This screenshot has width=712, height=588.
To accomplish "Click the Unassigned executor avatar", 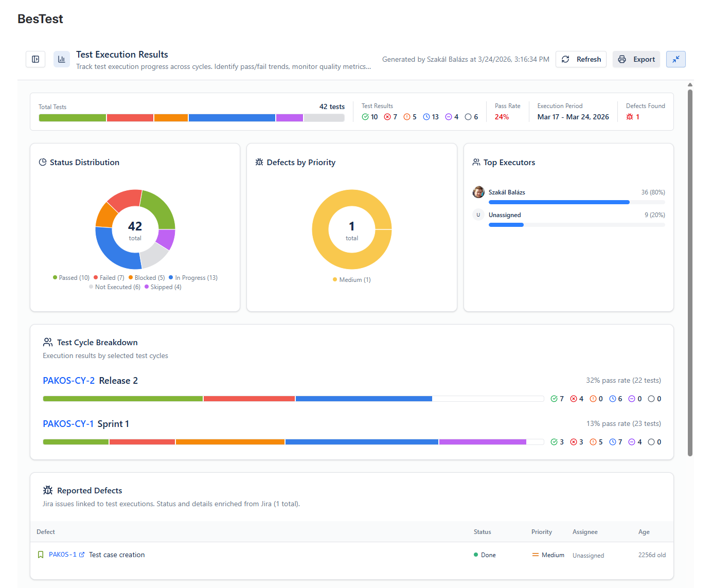I will tap(478, 215).
